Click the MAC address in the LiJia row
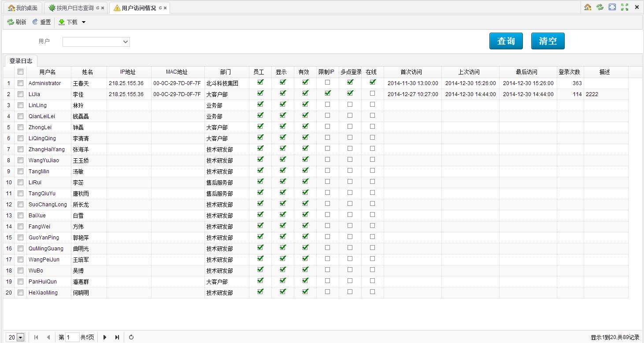The height and width of the screenshot is (343, 644). point(177,94)
